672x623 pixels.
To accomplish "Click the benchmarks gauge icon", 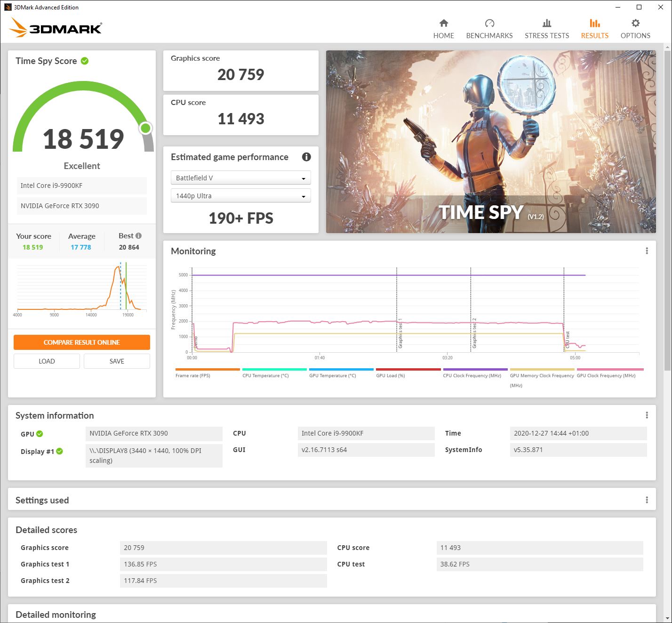I will click(x=489, y=23).
